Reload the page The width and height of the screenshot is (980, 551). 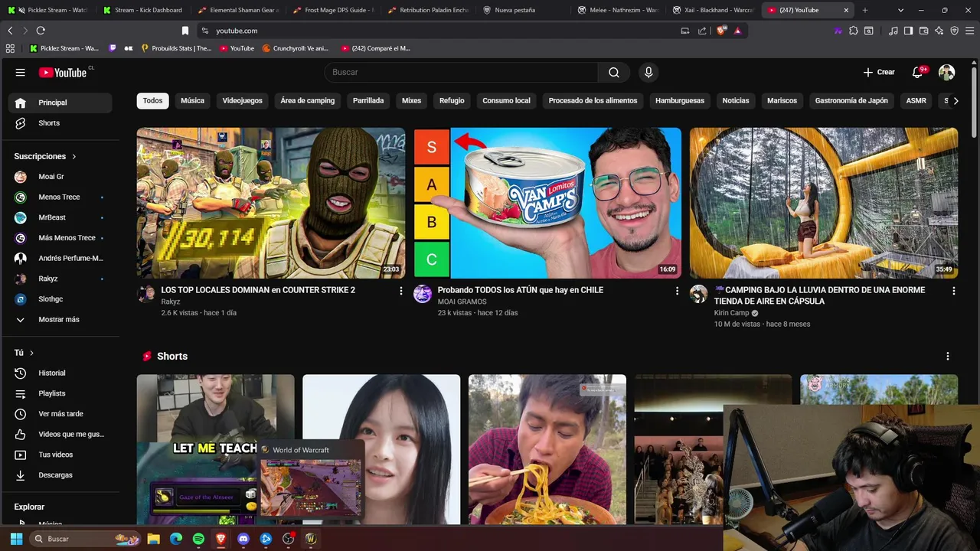pos(41,31)
